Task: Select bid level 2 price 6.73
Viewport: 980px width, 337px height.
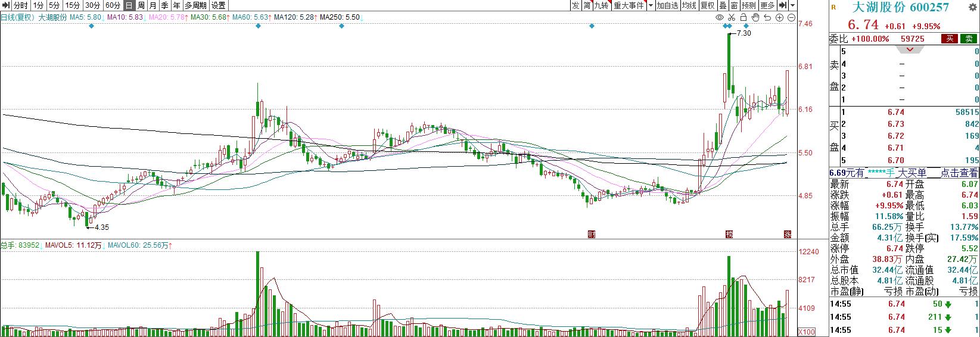Action: click(896, 124)
